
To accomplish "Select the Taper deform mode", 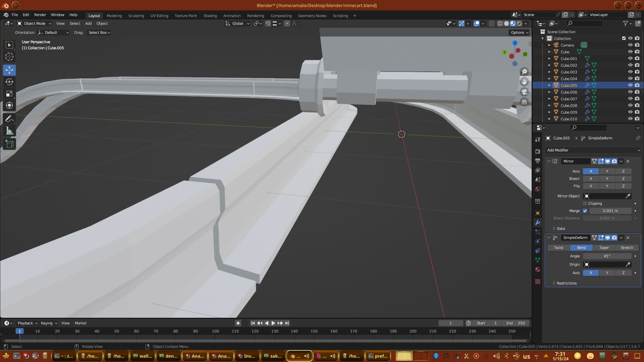I will tap(604, 248).
